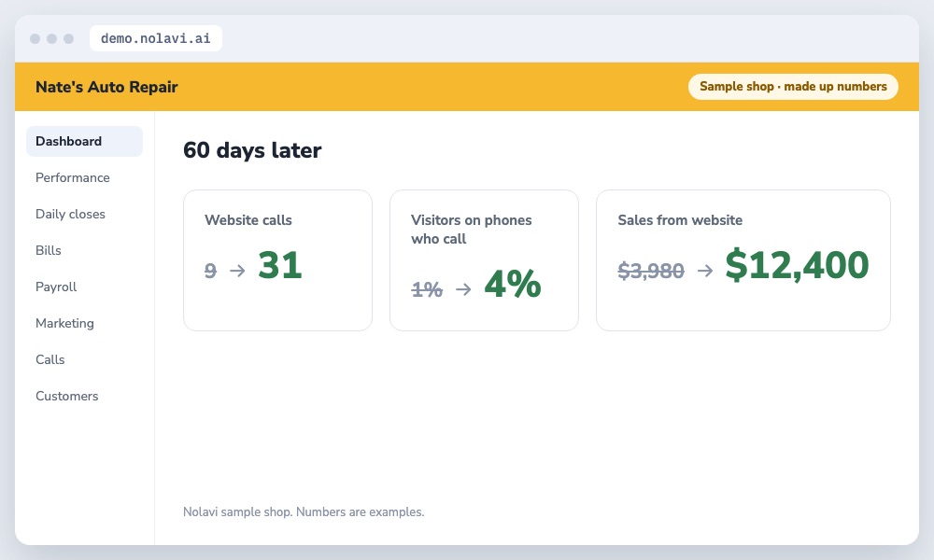Image resolution: width=934 pixels, height=560 pixels.
Task: Click the struck-through 9 value
Action: 210,271
